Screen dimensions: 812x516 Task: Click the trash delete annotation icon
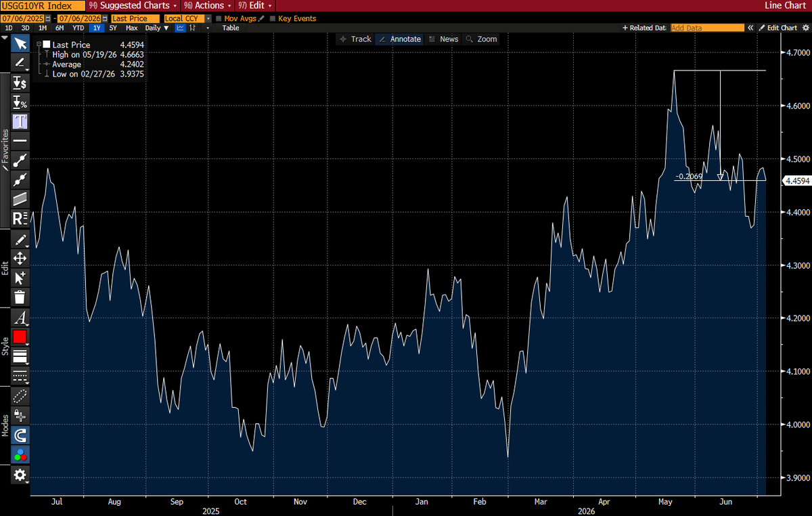coord(20,297)
